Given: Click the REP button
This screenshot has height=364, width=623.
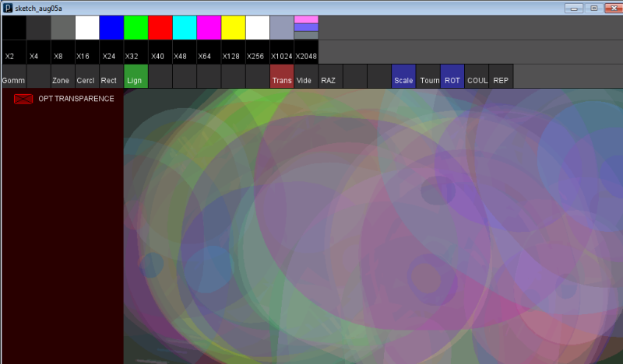Looking at the screenshot, I should coord(501,76).
